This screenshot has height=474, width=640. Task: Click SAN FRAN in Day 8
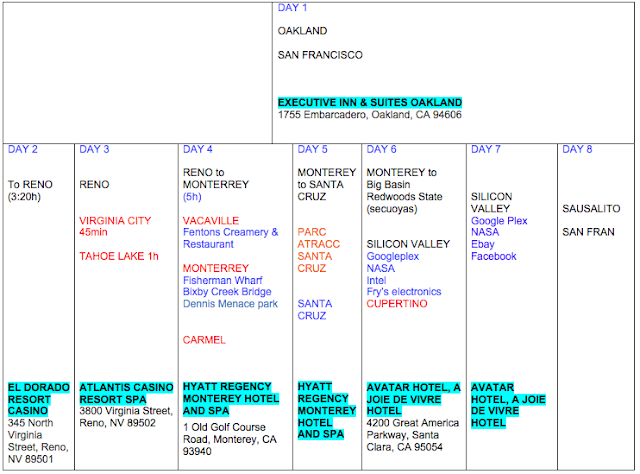(x=588, y=232)
